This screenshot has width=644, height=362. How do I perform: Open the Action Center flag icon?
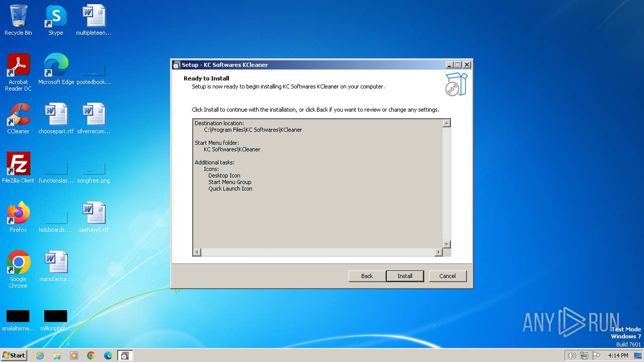tap(596, 355)
